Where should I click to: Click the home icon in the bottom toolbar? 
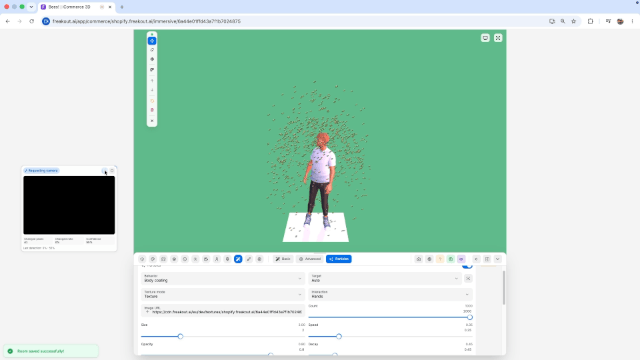[x=419, y=259]
